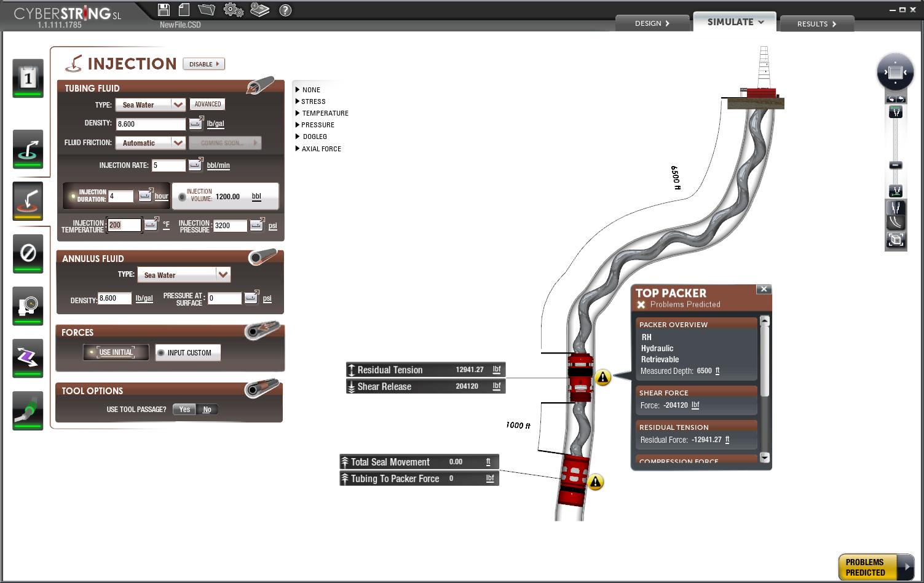Screen dimensions: 924x583
Task: Click the warning icon beside the top packer
Action: [x=603, y=378]
